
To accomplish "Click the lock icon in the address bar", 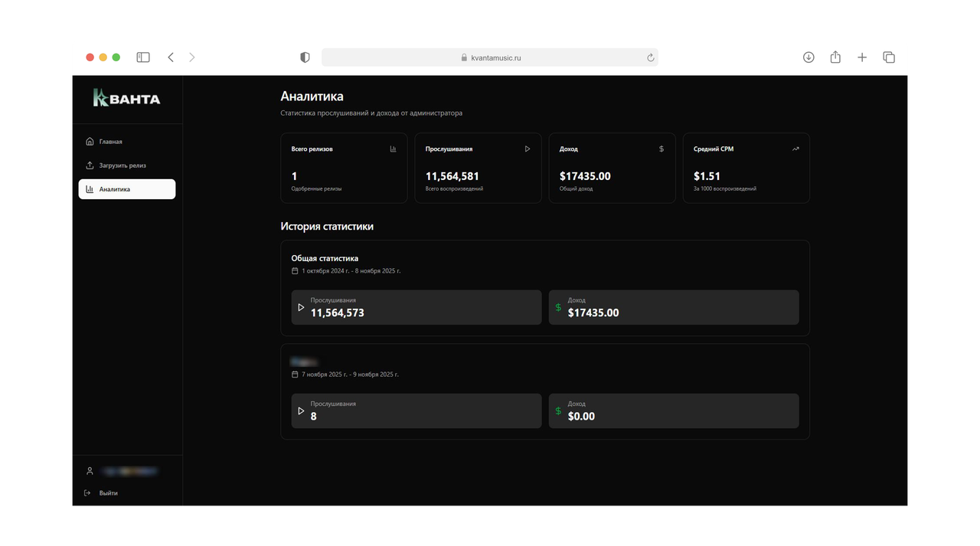I will click(464, 57).
